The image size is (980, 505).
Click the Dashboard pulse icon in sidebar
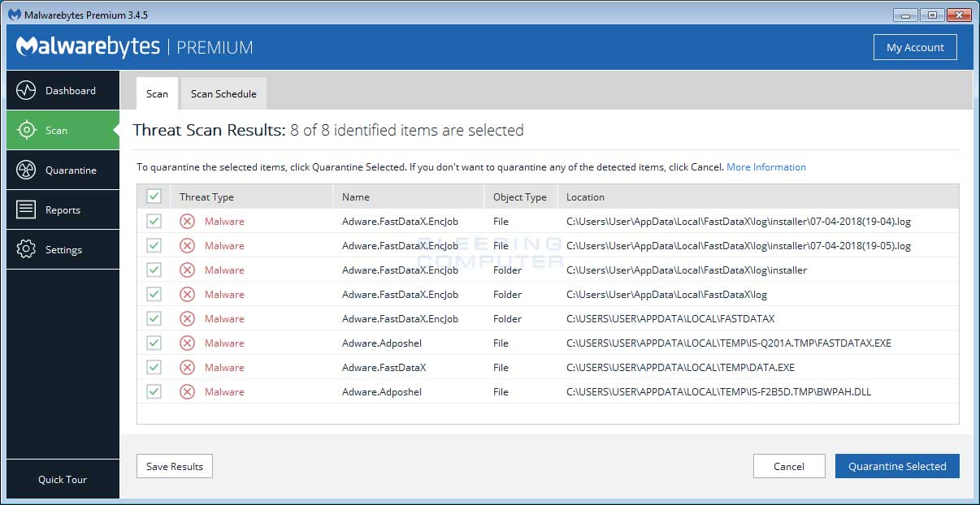pos(26,90)
